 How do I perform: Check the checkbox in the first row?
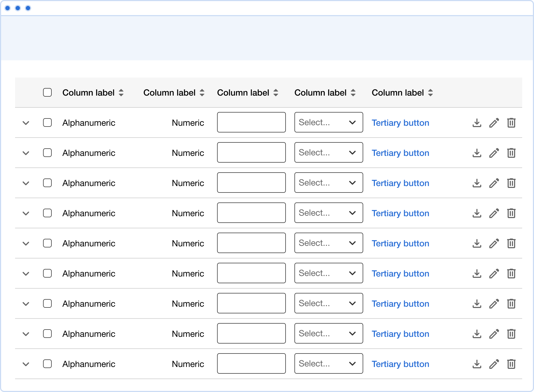47,122
